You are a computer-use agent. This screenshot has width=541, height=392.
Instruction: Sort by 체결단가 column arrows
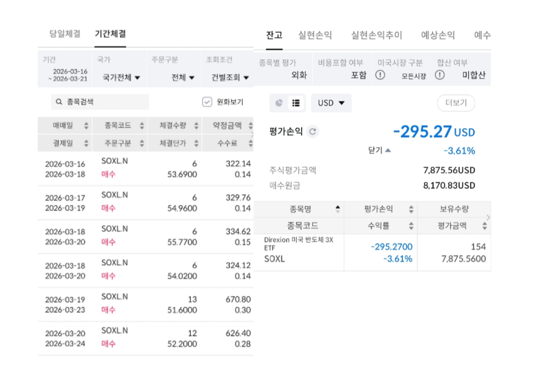(196, 143)
